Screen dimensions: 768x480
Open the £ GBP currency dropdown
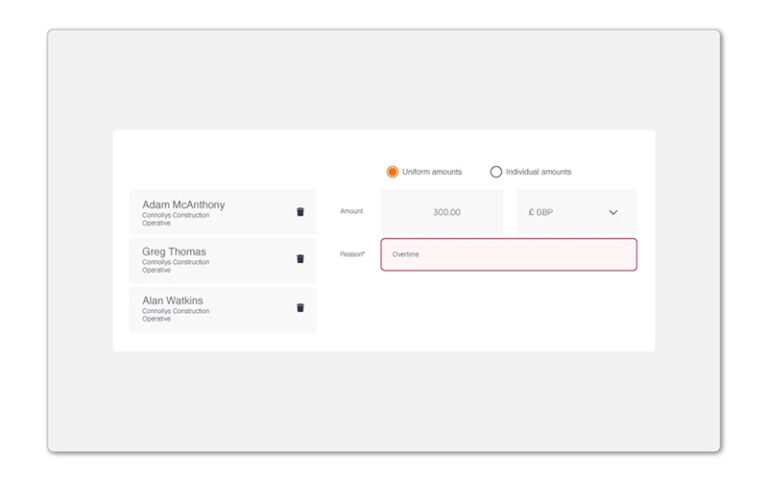tap(575, 212)
